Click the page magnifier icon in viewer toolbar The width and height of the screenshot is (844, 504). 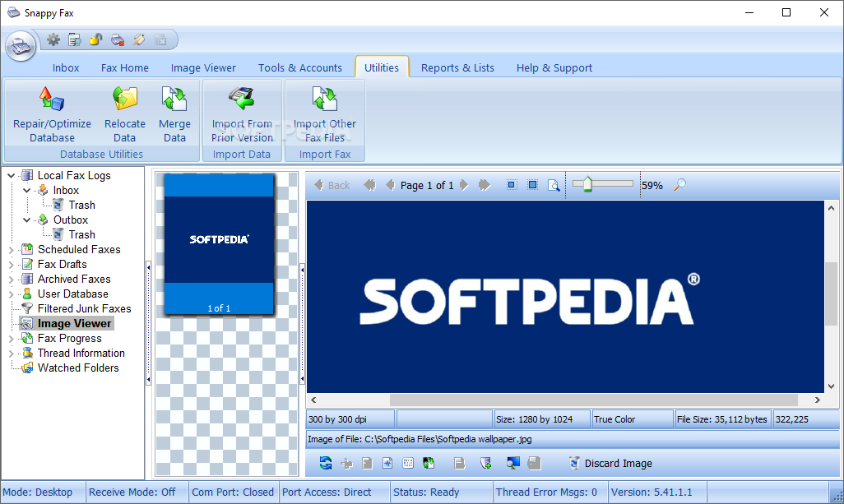pos(554,186)
